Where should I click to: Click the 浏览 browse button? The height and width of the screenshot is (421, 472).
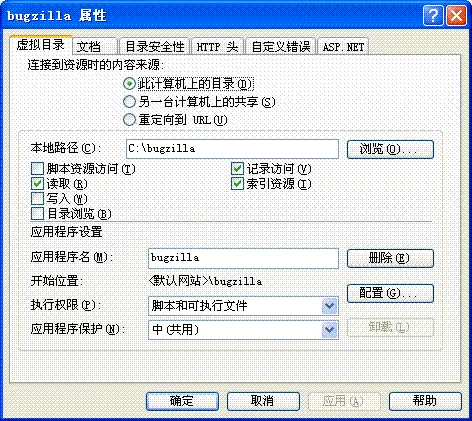click(390, 149)
